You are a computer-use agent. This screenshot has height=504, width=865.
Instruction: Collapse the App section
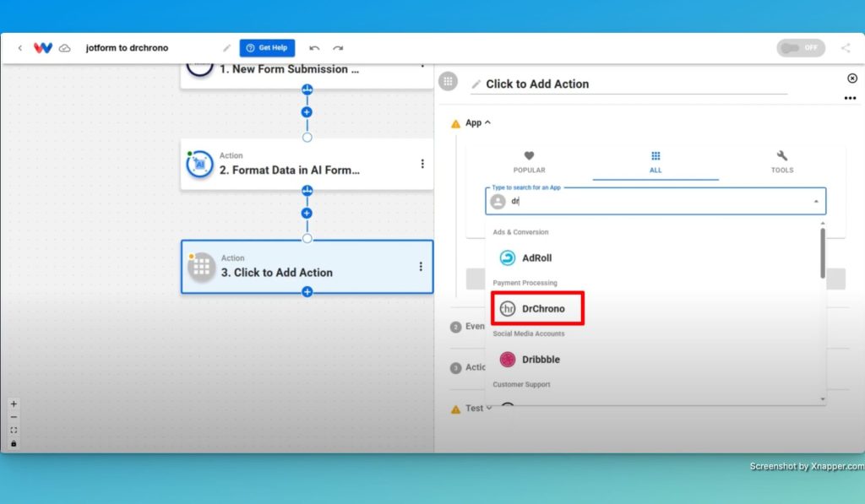click(478, 122)
